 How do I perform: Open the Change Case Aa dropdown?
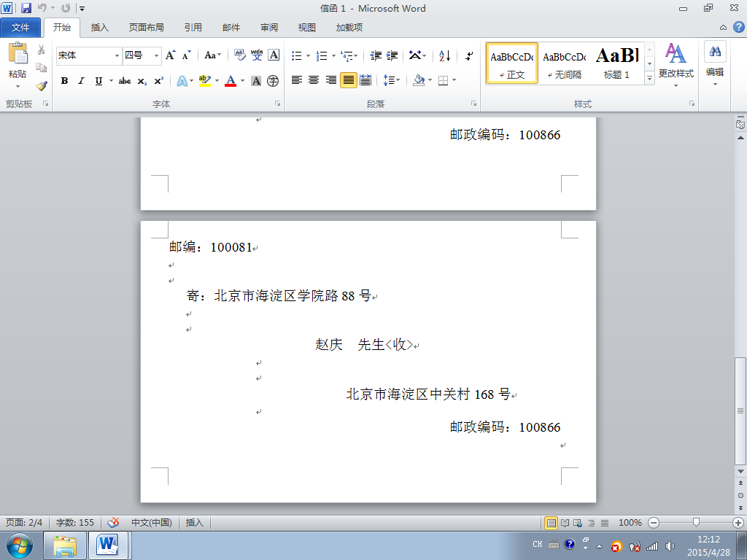tap(212, 55)
